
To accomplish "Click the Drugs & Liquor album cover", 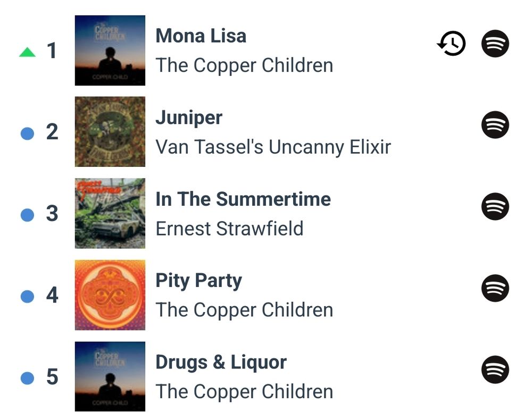I will coord(110,376).
